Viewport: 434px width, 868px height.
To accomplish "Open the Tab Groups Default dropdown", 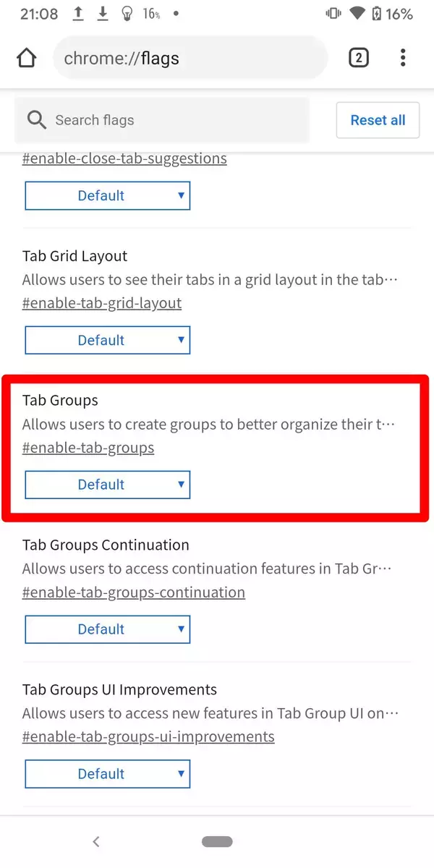I will (x=108, y=485).
